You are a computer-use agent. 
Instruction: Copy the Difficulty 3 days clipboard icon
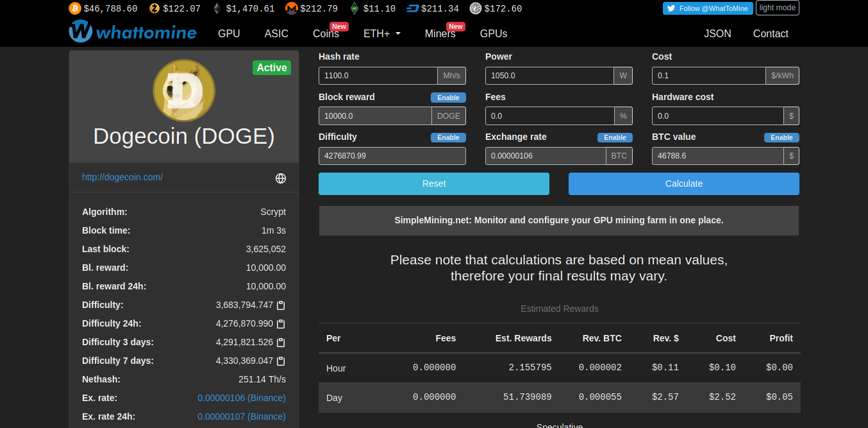click(x=280, y=343)
